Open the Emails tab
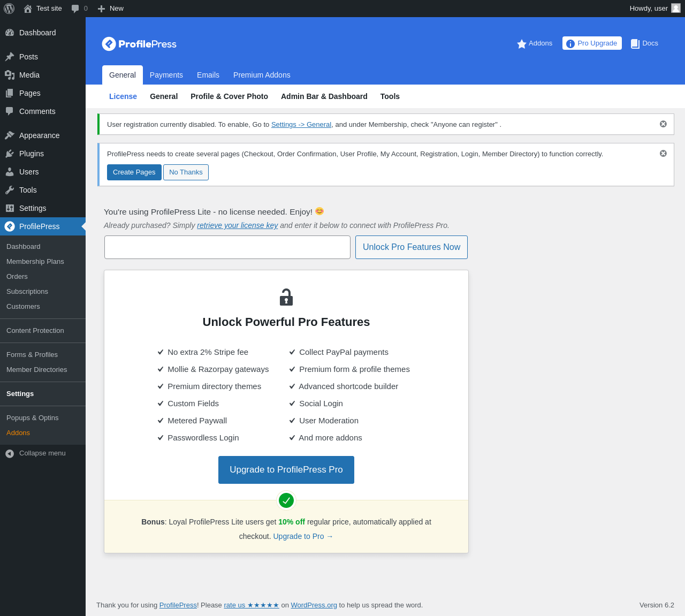This screenshot has height=616, width=685. [208, 75]
